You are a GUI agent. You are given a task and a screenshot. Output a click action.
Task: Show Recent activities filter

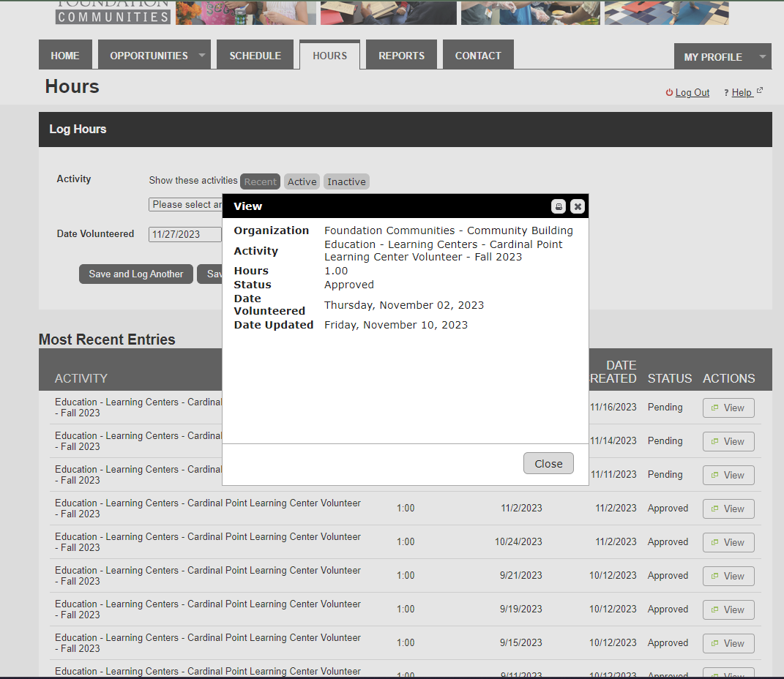(x=260, y=182)
